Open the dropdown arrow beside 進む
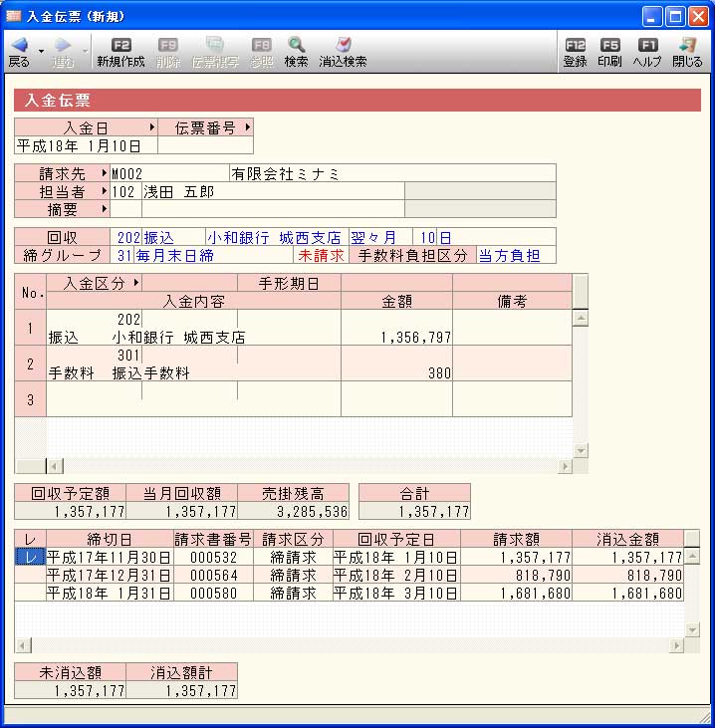This screenshot has height=728, width=715. click(x=85, y=51)
